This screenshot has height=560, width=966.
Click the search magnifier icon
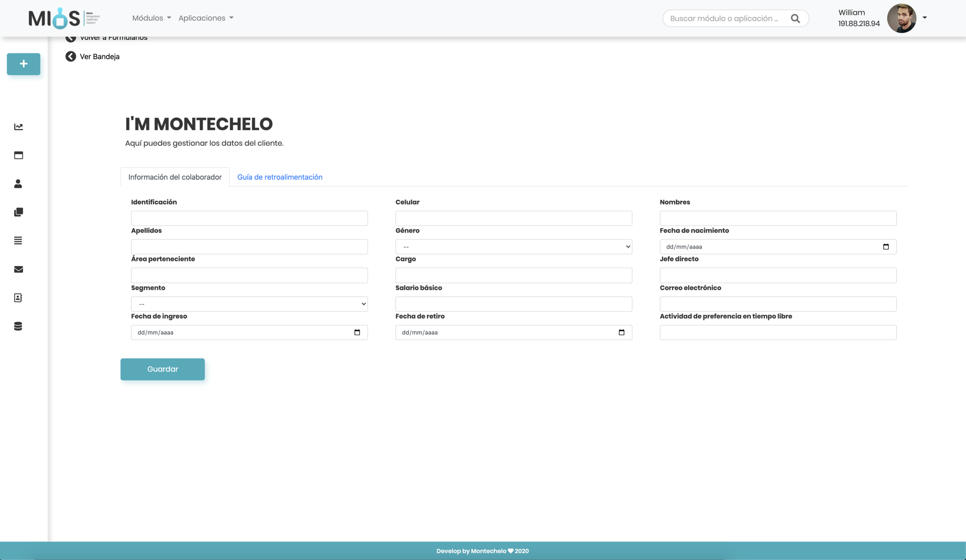tap(795, 18)
